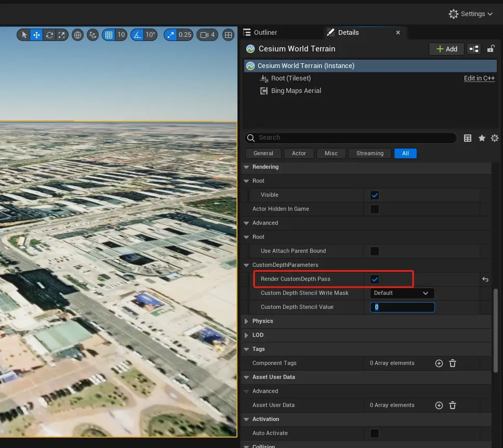Image resolution: width=503 pixels, height=448 pixels.
Task: Toggle scale snapping icon
Action: click(x=170, y=35)
